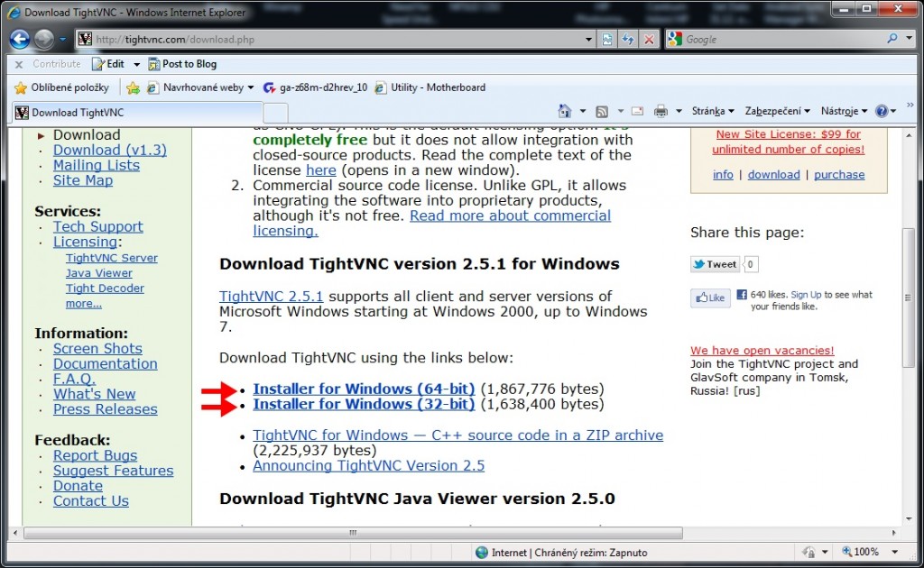This screenshot has height=568, width=924.
Task: Click the Edit toolbar button
Action: pyautogui.click(x=109, y=64)
